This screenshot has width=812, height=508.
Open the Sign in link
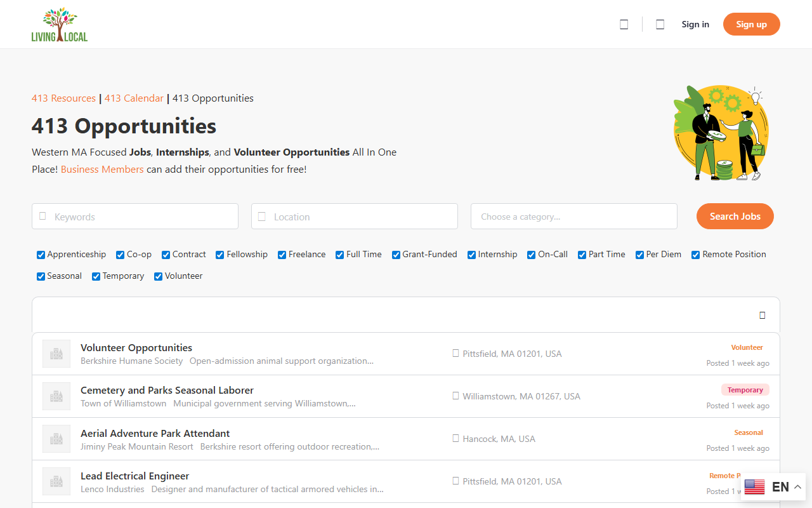click(695, 24)
